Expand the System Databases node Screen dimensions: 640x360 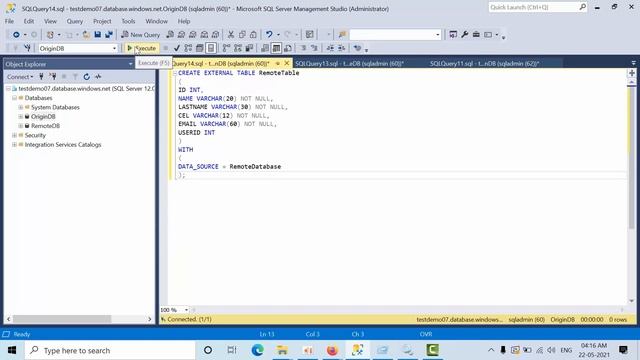20,107
